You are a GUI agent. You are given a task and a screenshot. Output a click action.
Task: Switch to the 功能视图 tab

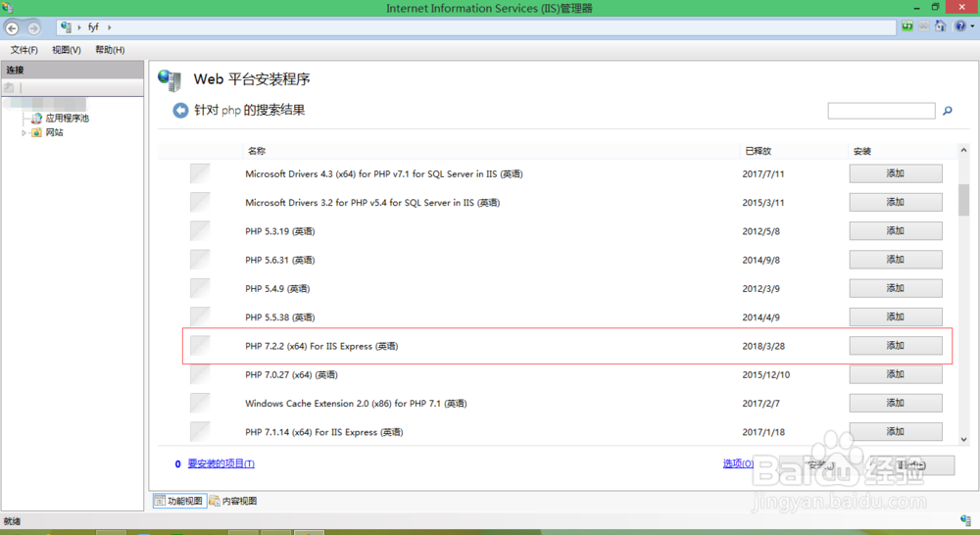click(179, 501)
